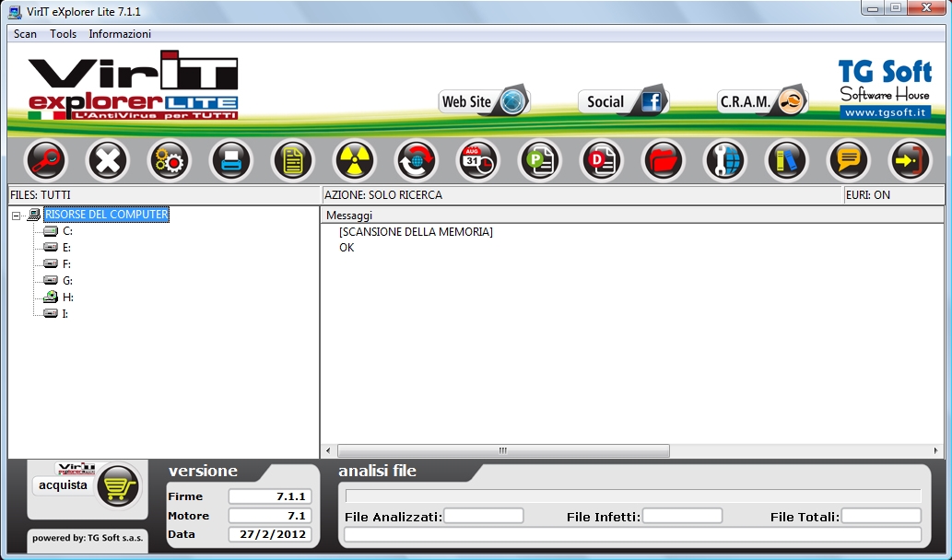
Task: Click the AZIONE: SOLO RICERCA status field
Action: (582, 194)
